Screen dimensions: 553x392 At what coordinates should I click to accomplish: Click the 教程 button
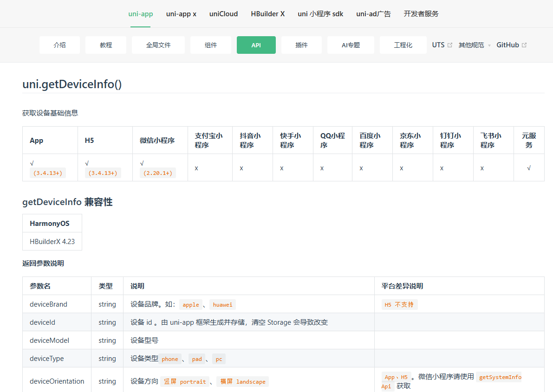(106, 45)
